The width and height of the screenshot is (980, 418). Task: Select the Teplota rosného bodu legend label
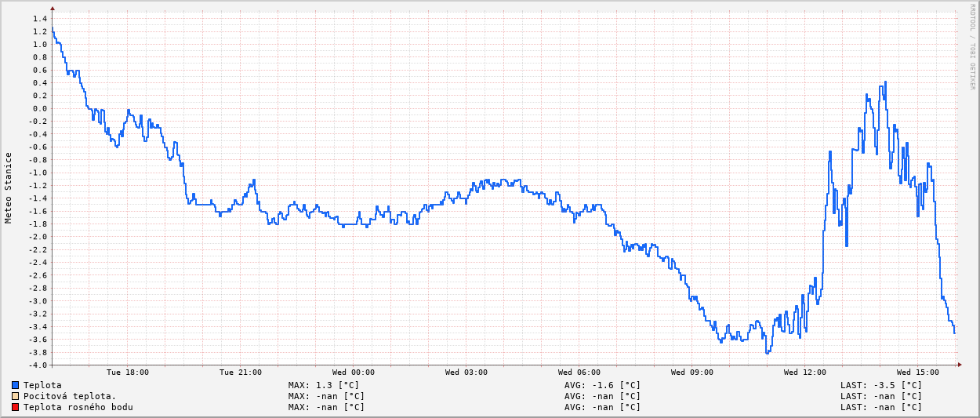[x=78, y=407]
